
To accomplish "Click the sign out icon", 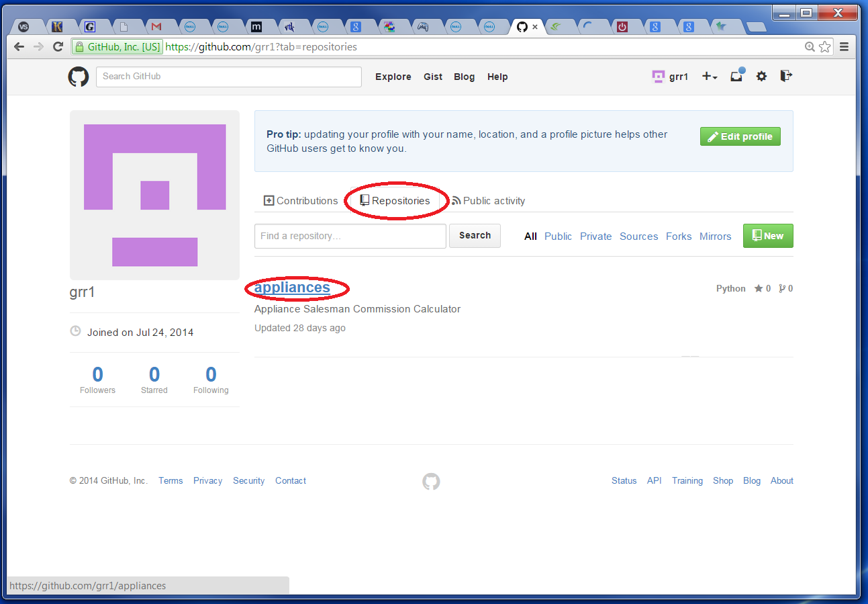I will (786, 76).
